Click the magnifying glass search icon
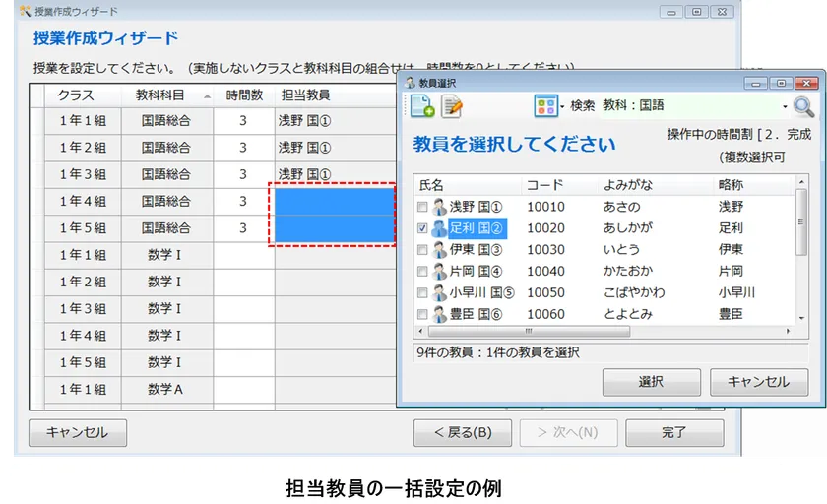Image resolution: width=827 pixels, height=504 pixels. (804, 107)
